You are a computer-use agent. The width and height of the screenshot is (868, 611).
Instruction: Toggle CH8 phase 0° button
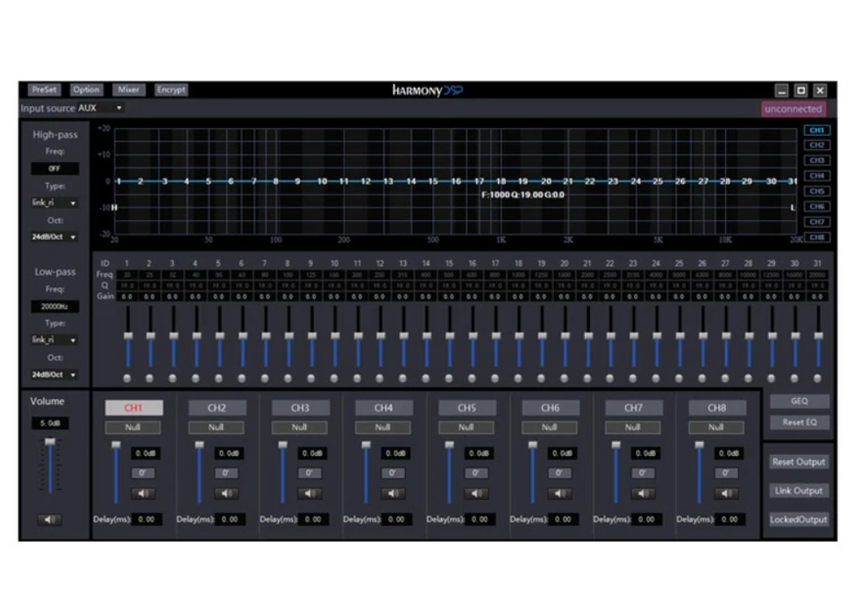tap(726, 473)
